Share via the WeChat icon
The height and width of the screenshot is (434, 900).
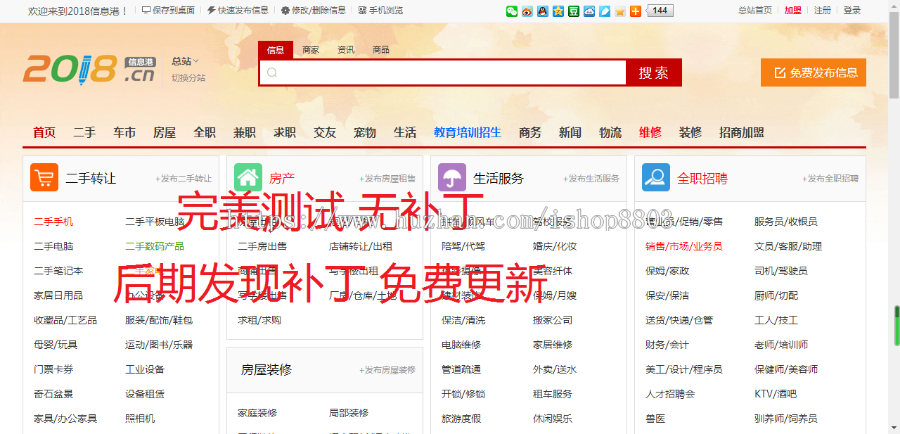click(x=512, y=11)
